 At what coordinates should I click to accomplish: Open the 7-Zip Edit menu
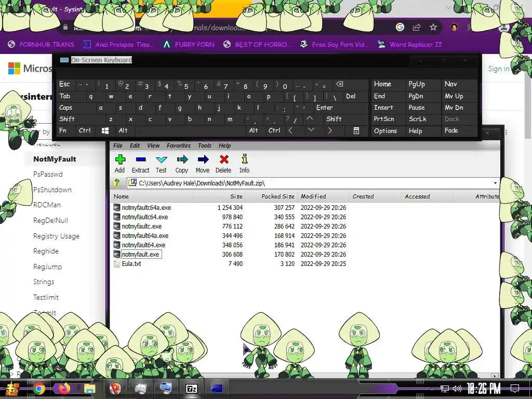(135, 145)
